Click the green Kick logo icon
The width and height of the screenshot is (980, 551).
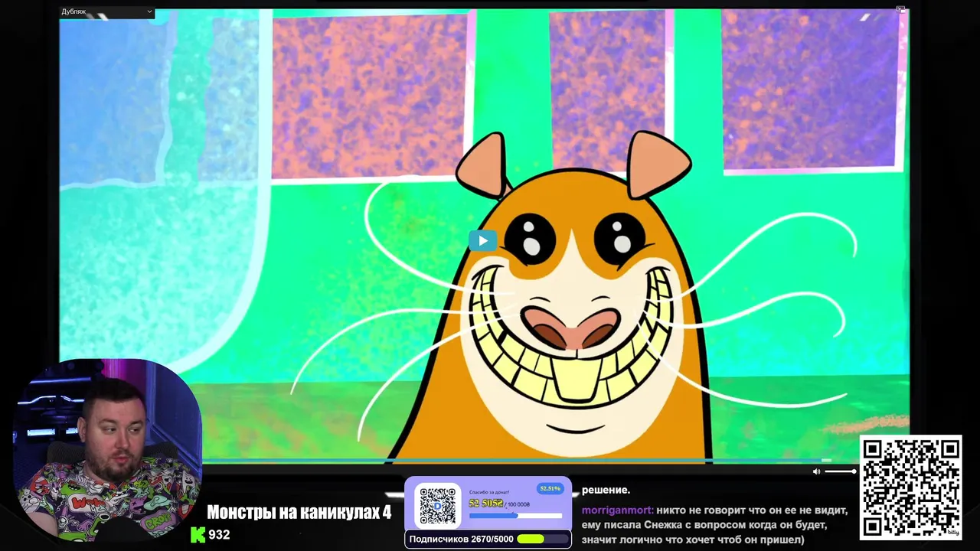198,534
